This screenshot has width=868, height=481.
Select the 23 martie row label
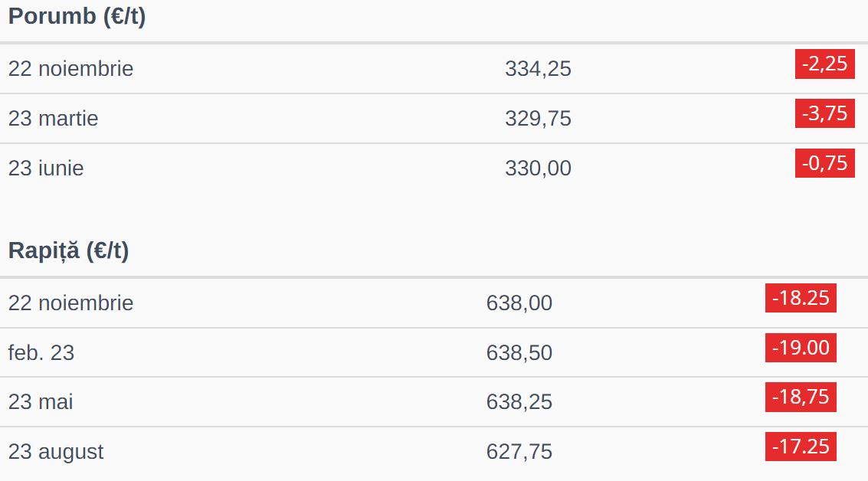(x=54, y=119)
